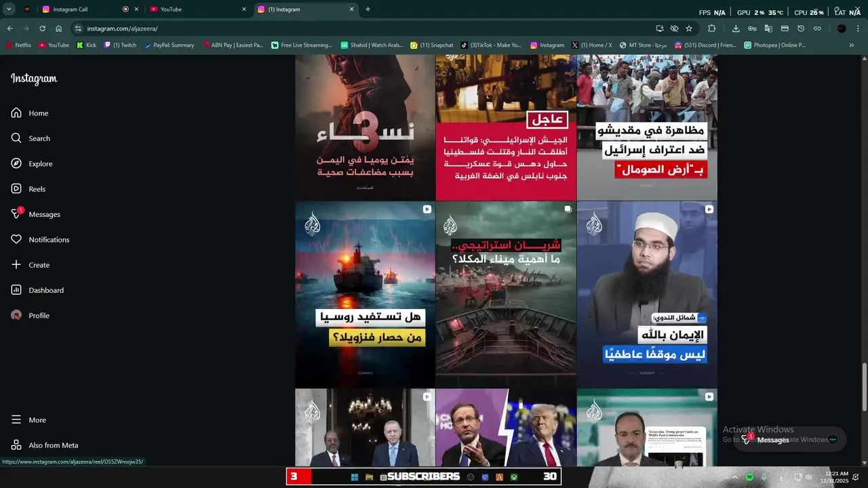The width and height of the screenshot is (868, 488).
Task: Open the Kick bookmark
Action: (x=86, y=45)
